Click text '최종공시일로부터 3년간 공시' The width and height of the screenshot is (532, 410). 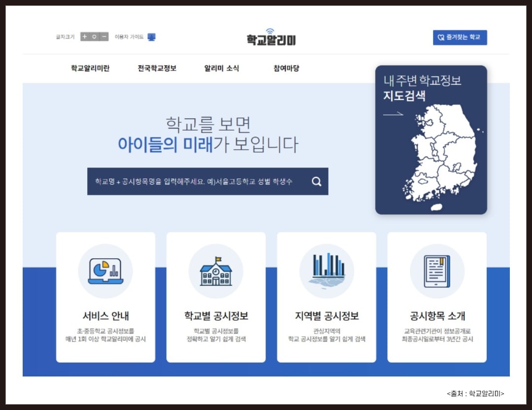437,339
